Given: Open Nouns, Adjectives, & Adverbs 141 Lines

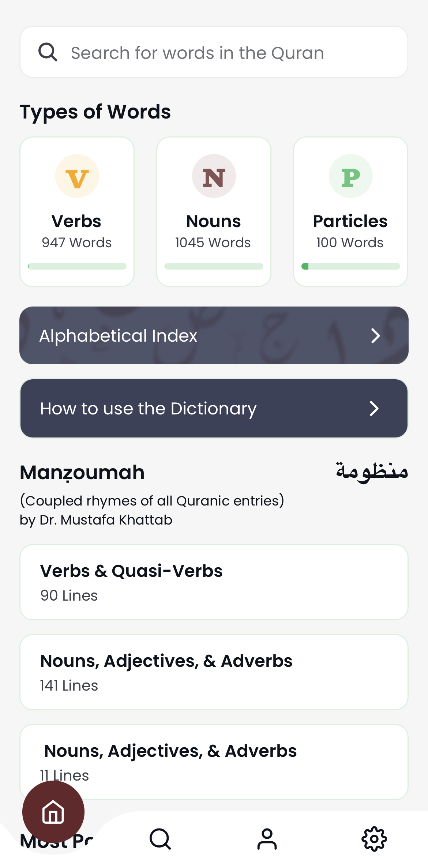Looking at the screenshot, I should coord(214,672).
